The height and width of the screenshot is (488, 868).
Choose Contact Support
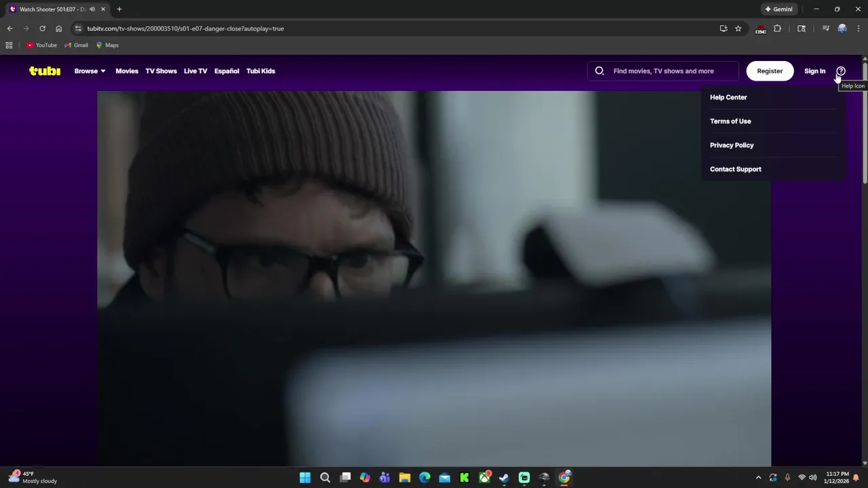coord(736,169)
